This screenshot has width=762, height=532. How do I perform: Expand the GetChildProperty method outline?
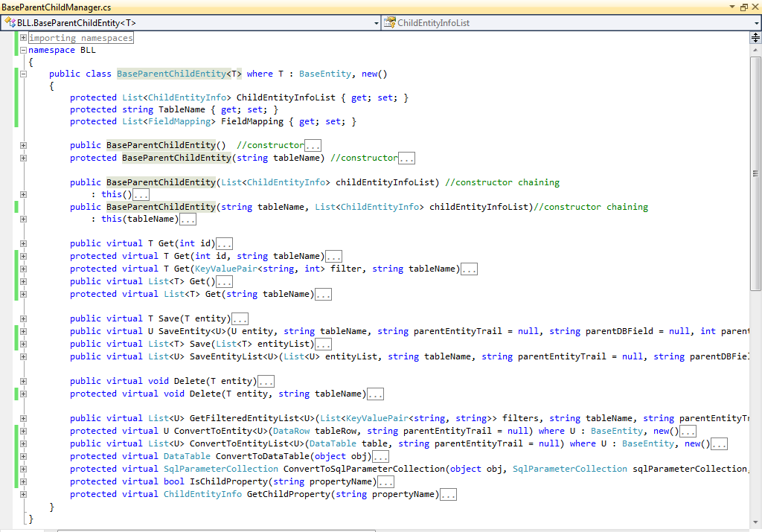coord(23,494)
